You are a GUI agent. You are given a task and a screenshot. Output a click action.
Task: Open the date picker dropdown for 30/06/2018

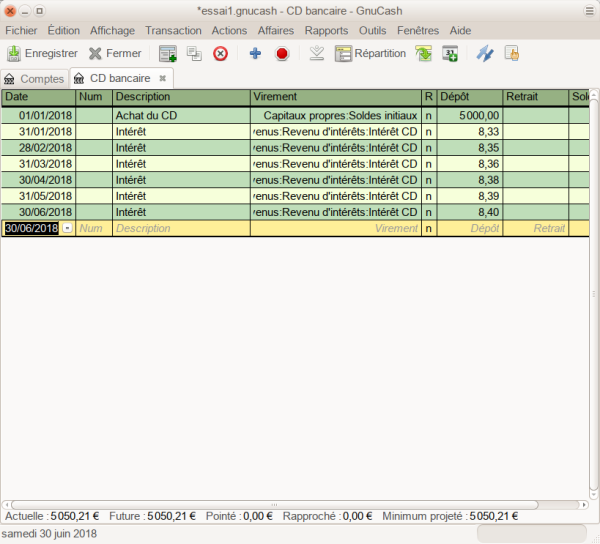[x=67, y=228]
